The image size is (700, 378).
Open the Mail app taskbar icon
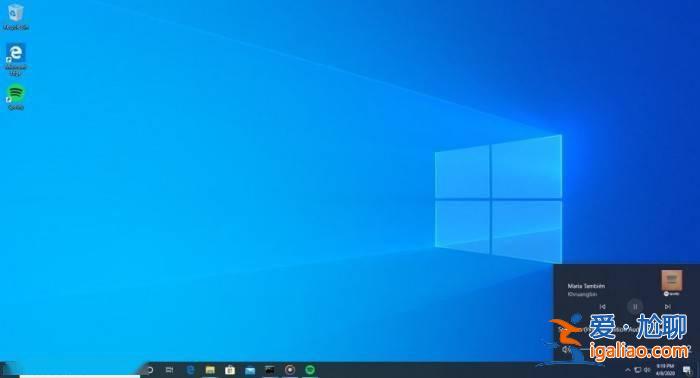pos(250,370)
